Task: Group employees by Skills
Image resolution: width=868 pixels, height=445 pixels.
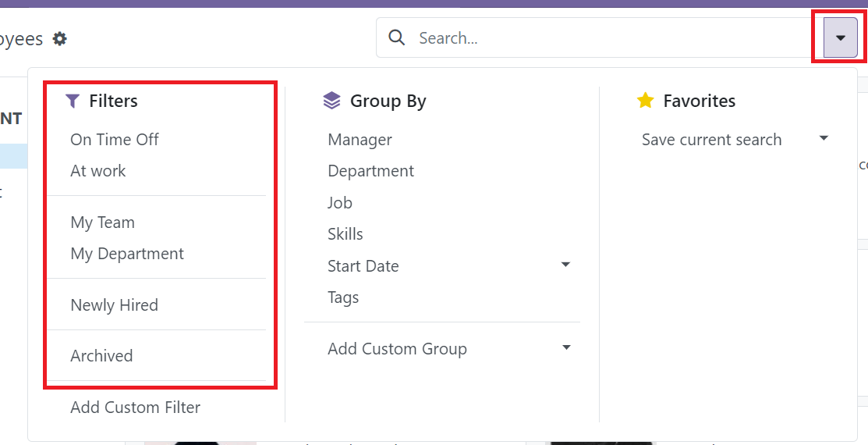Action: point(345,234)
